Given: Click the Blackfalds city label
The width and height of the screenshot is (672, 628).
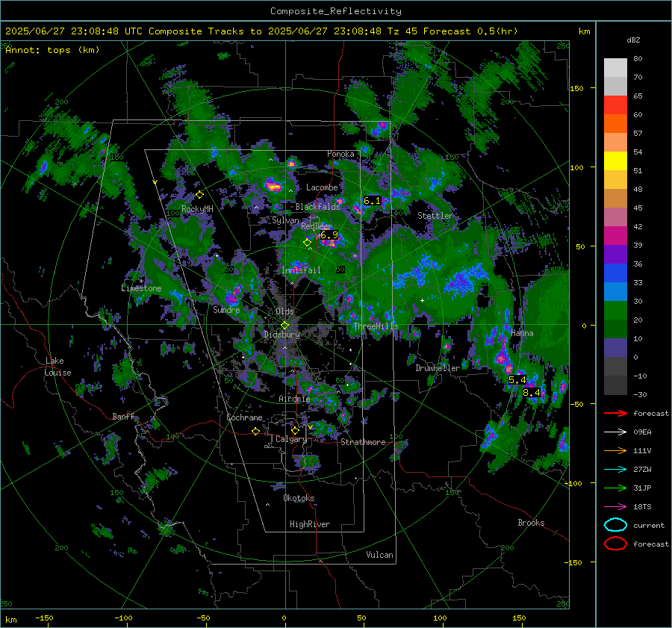Looking at the screenshot, I should (x=317, y=207).
